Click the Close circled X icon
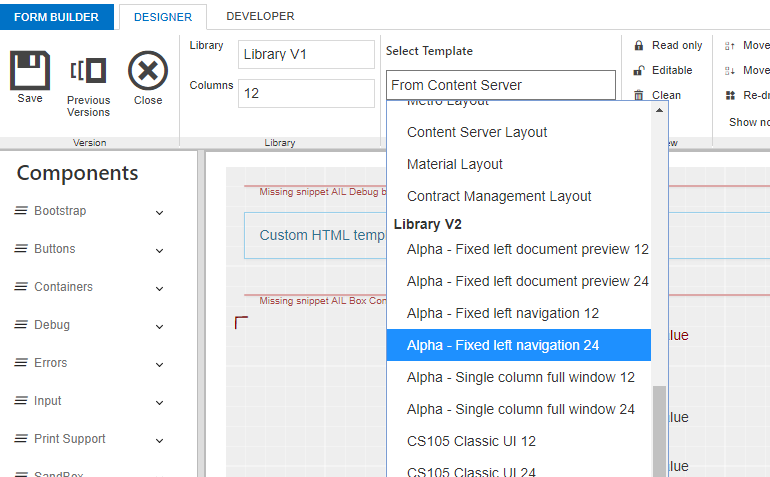770x477 pixels. pyautogui.click(x=148, y=72)
